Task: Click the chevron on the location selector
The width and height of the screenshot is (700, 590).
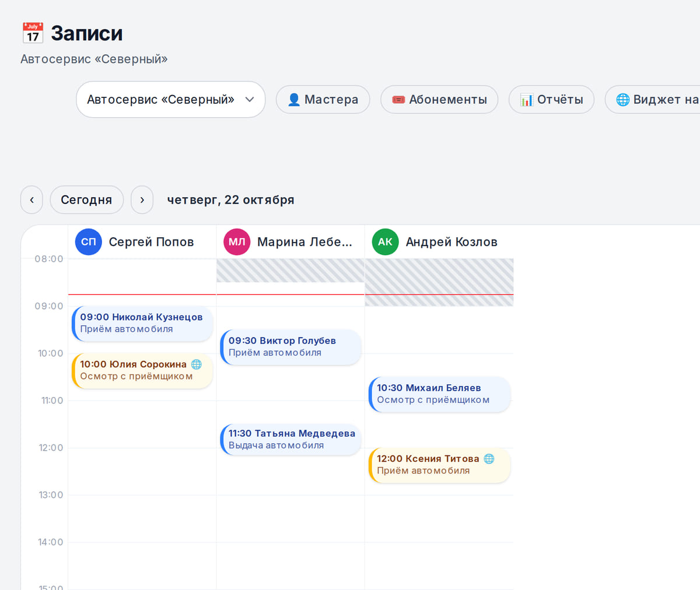Action: pos(250,100)
